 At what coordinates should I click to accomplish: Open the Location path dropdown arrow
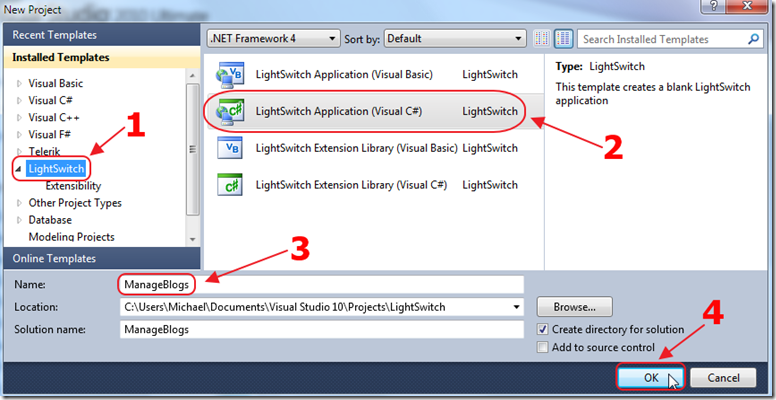pos(517,307)
